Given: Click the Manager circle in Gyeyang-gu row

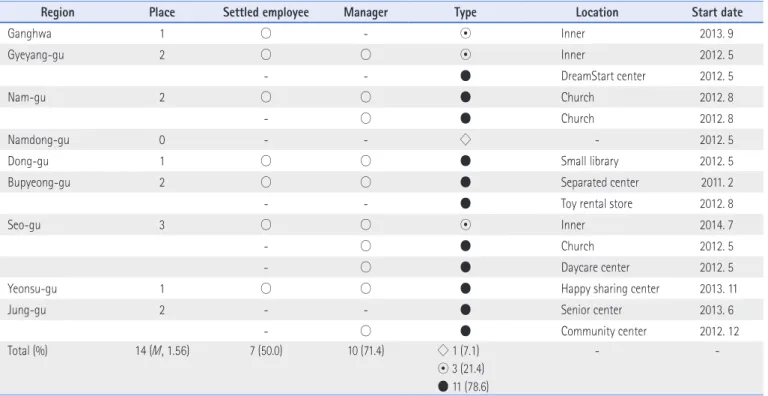Looking at the screenshot, I should (x=365, y=54).
